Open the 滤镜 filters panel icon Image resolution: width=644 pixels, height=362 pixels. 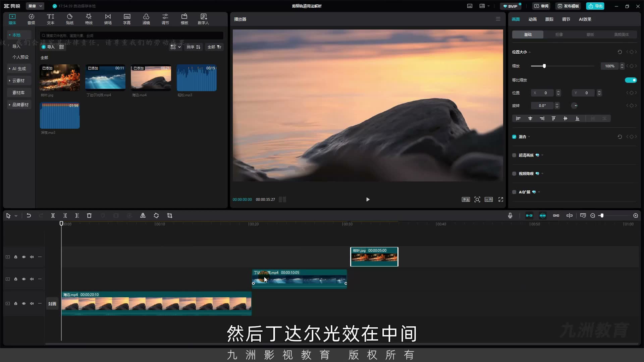(x=146, y=19)
